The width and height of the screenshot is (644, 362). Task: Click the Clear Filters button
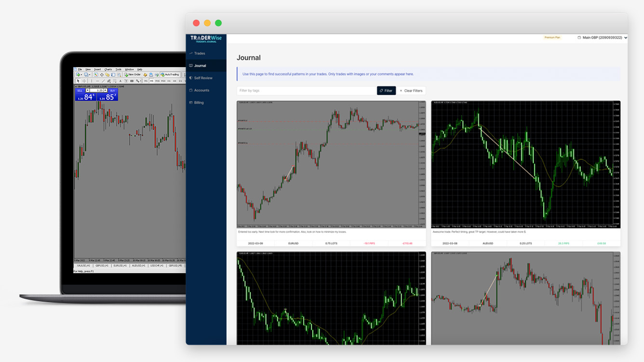(411, 91)
